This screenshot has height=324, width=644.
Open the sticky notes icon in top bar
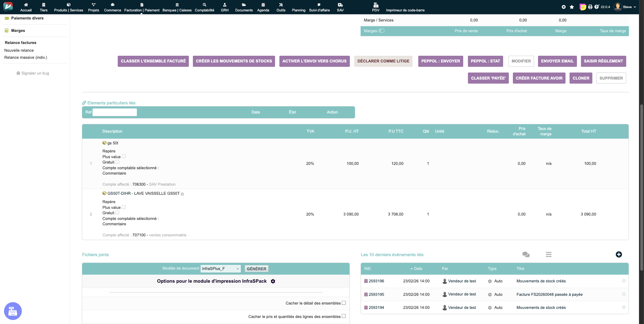point(583,7)
